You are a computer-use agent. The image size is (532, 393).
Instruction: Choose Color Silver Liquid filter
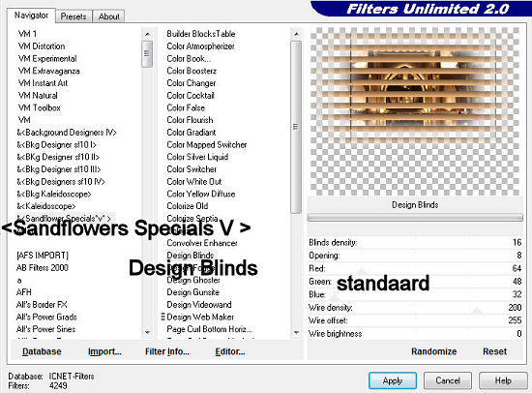tap(197, 157)
